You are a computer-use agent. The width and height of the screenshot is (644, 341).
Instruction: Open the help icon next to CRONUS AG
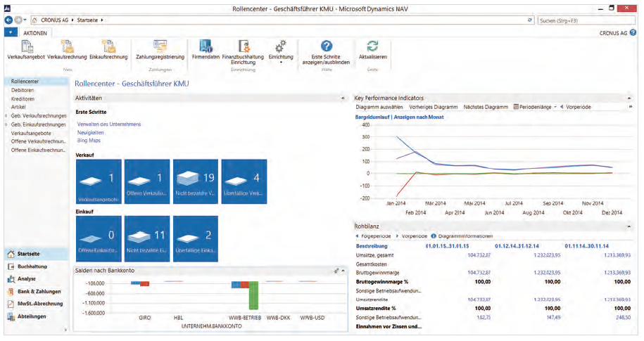(633, 33)
